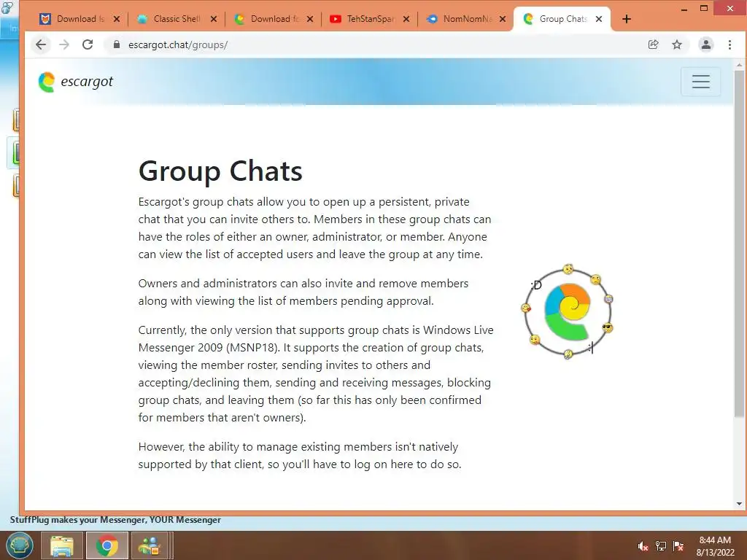This screenshot has width=747, height=560.
Task: Close the escargot Download tab
Action: [x=309, y=19]
